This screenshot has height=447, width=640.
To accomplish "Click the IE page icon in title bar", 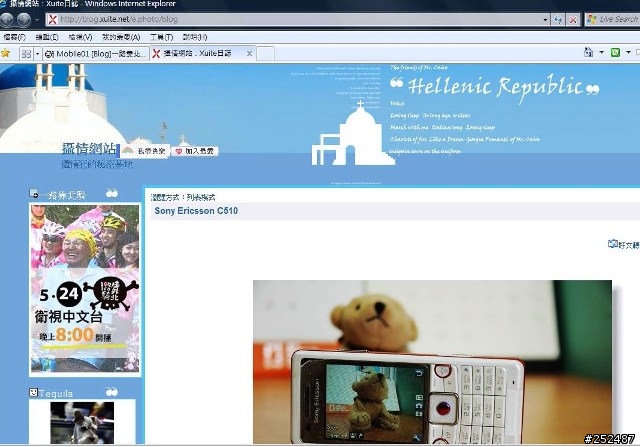I will pyautogui.click(x=3, y=4).
